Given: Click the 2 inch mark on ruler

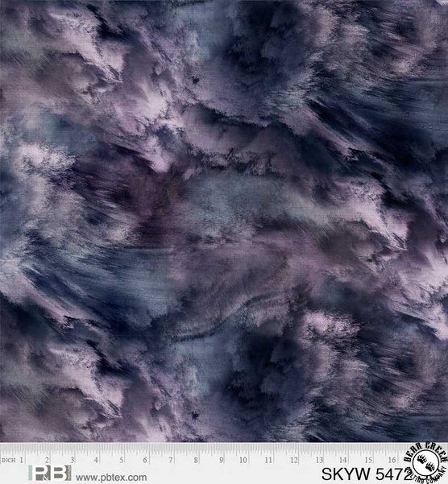Looking at the screenshot, I should [x=48, y=460].
